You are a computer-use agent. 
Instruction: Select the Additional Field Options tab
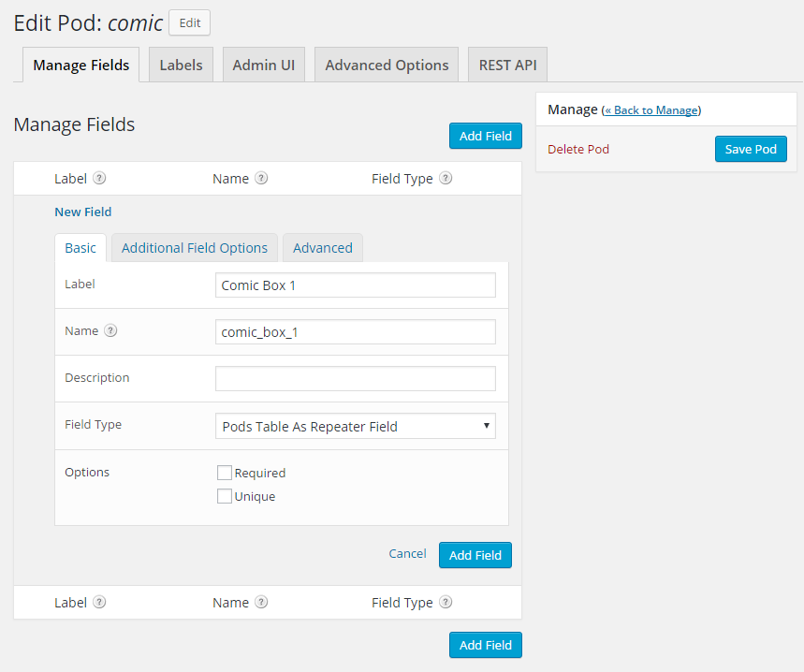coord(195,248)
